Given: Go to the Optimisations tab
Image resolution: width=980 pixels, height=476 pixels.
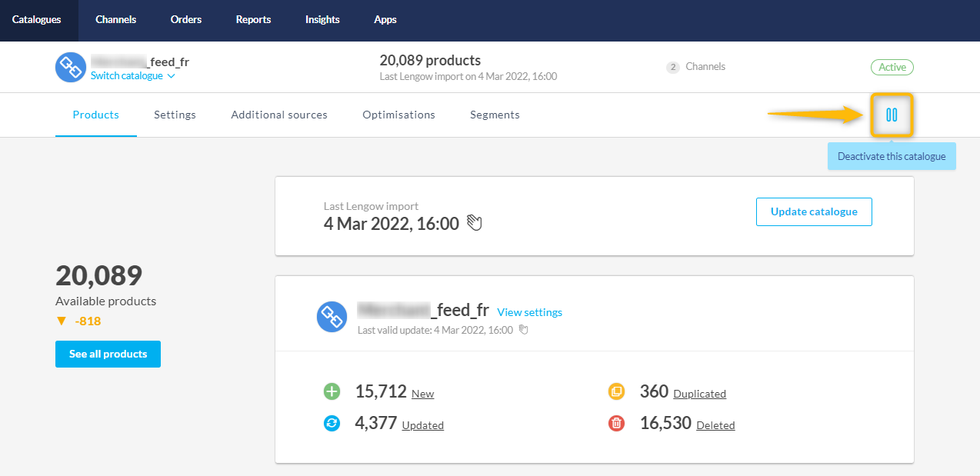Looking at the screenshot, I should (x=398, y=115).
